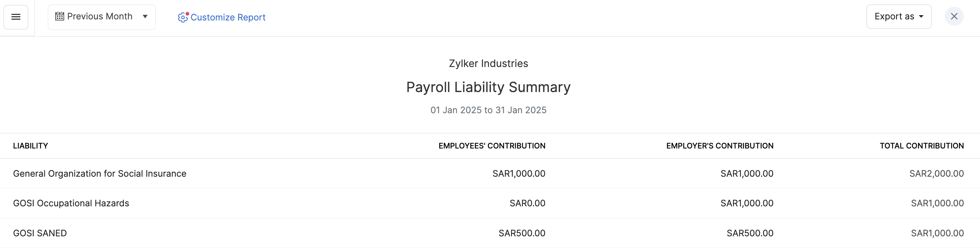Expand the Previous Month date range dropdown

pyautogui.click(x=145, y=16)
